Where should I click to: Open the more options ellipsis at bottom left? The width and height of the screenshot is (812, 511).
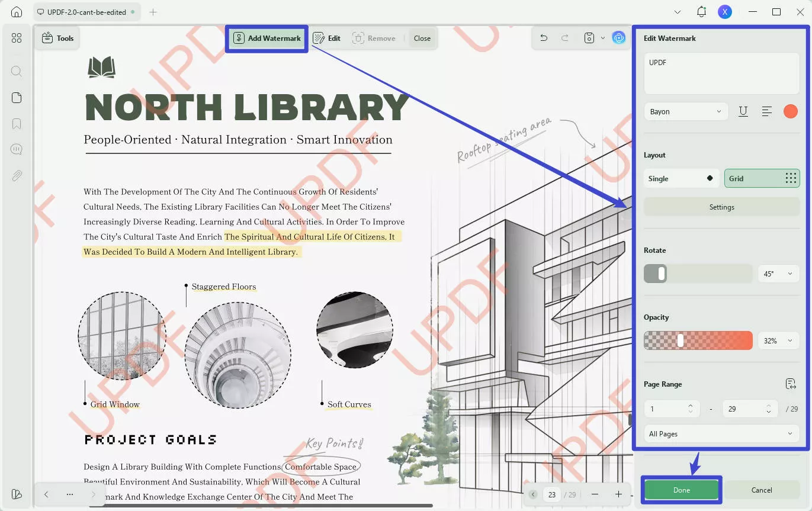[70, 494]
